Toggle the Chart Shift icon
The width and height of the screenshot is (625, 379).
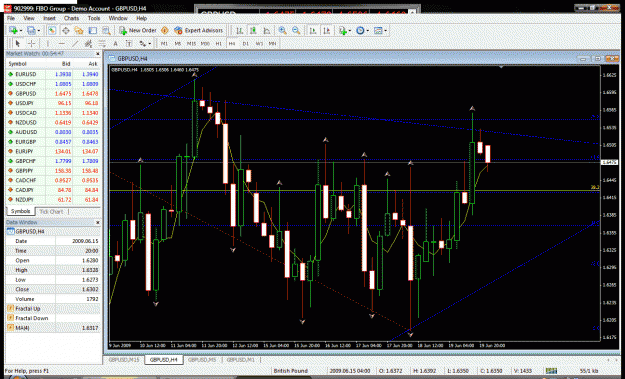pyautogui.click(x=327, y=30)
